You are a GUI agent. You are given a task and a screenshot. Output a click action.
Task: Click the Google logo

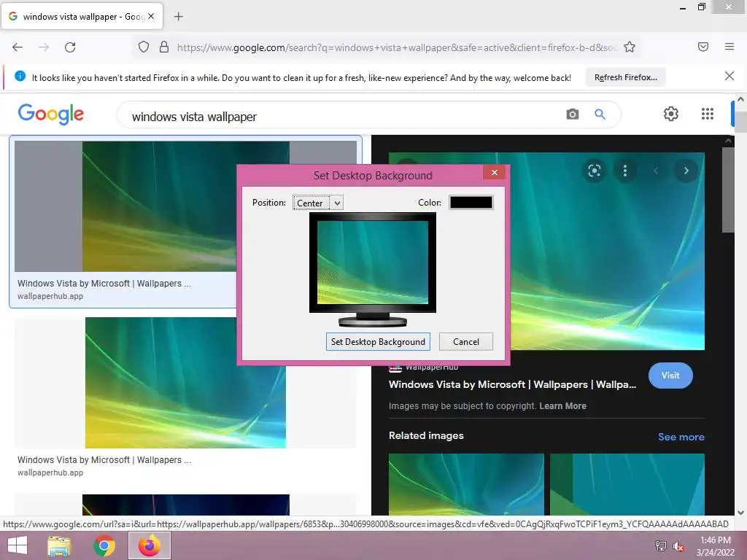pyautogui.click(x=51, y=114)
